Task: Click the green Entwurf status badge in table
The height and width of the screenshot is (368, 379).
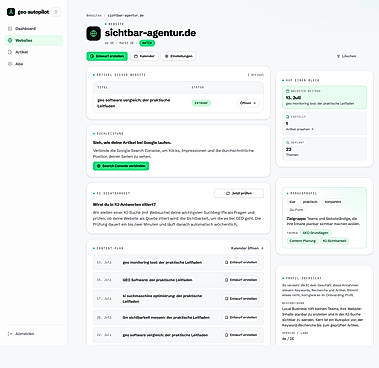Action: pyautogui.click(x=201, y=103)
